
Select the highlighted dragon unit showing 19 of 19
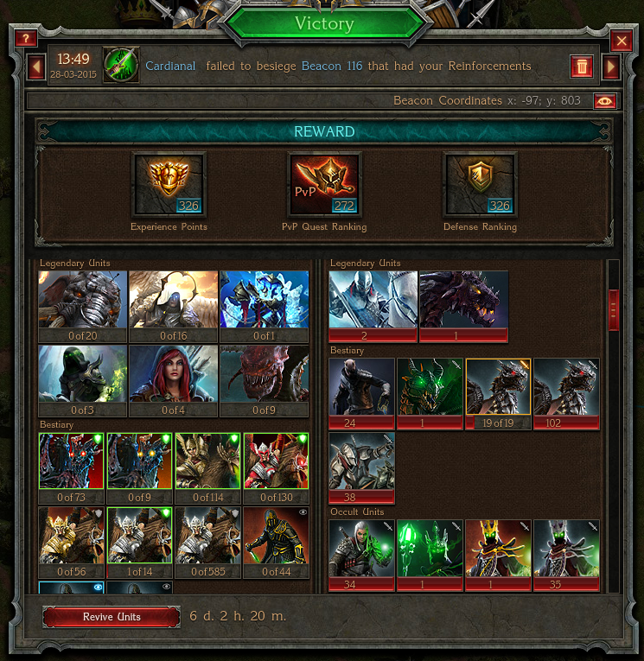click(x=498, y=394)
